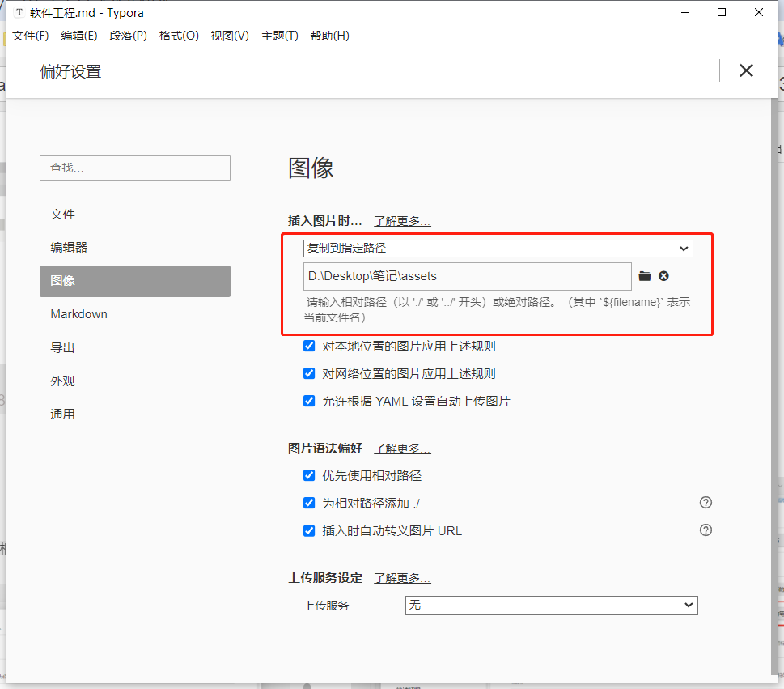Close the Typora window
784x689 pixels.
pyautogui.click(x=758, y=12)
